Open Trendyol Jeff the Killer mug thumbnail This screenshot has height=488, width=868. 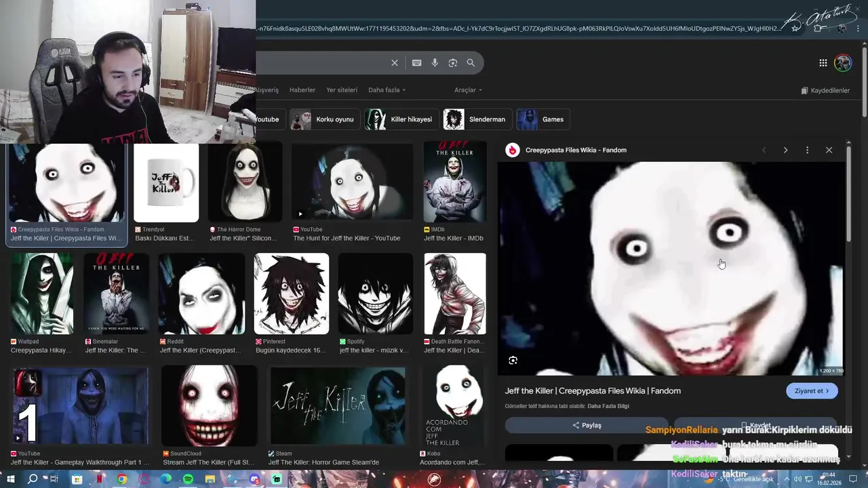click(166, 183)
